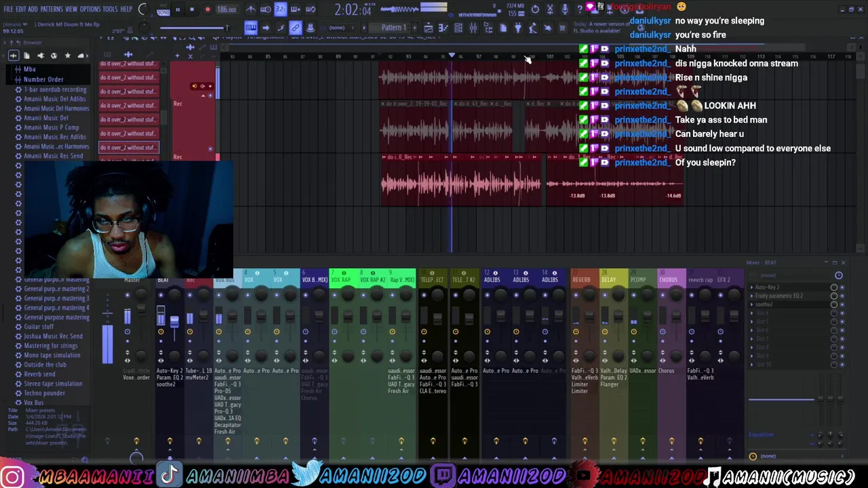Add new pattern with plus button
Screen dimensions: 868x488
tap(414, 28)
